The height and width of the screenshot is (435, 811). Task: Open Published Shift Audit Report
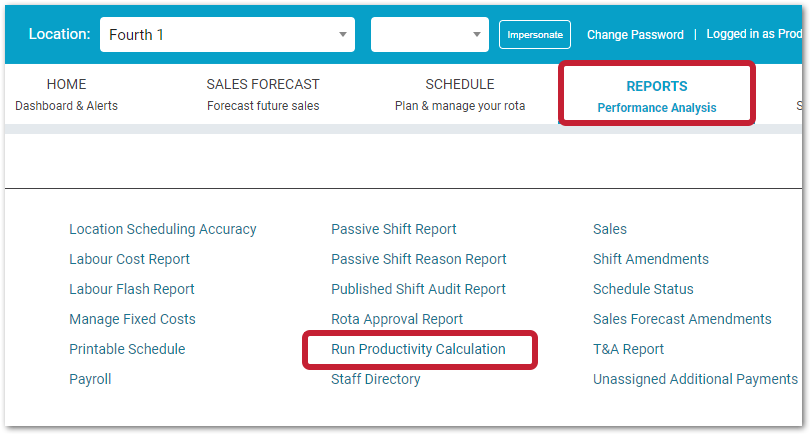[418, 289]
